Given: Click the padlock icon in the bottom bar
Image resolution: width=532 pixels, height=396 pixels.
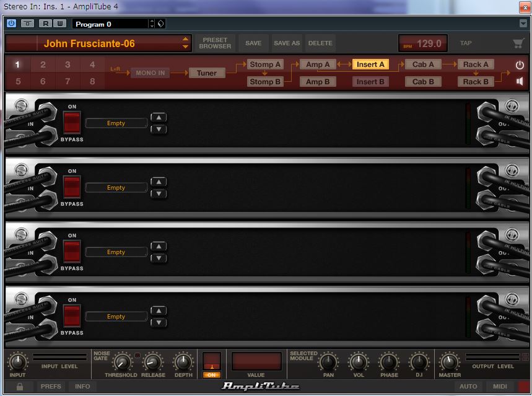Looking at the screenshot, I should coord(19,386).
